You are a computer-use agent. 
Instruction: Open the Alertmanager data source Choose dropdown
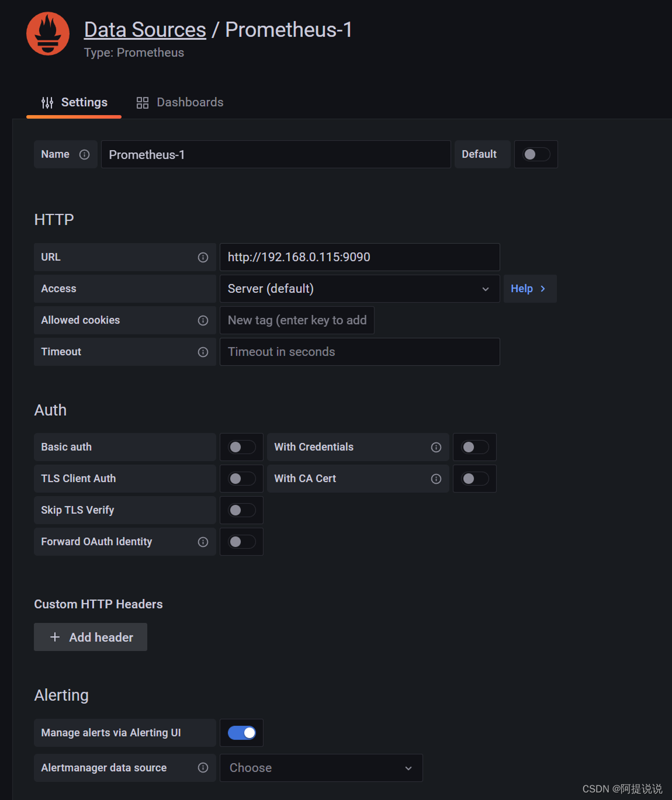pyautogui.click(x=321, y=768)
